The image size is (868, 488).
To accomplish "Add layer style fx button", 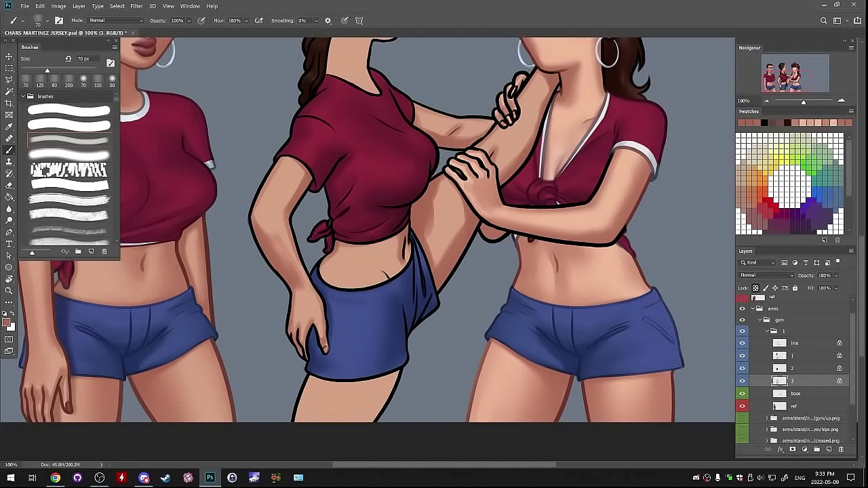I will (x=781, y=449).
